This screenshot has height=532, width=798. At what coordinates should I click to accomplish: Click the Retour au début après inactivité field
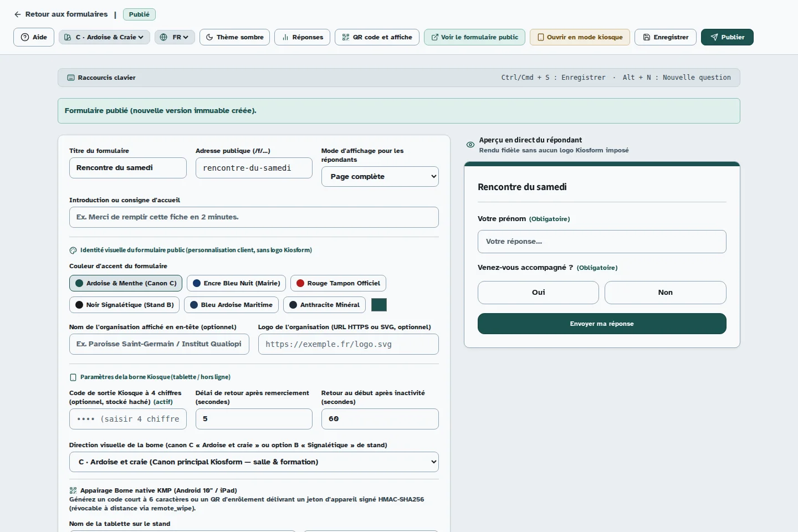click(x=380, y=419)
